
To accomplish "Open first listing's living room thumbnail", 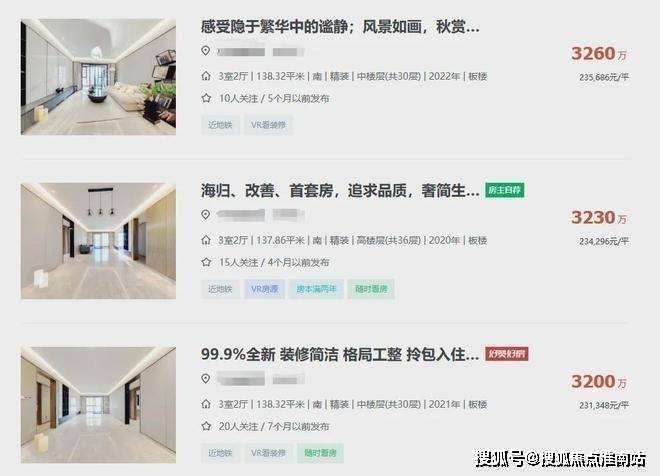I will coord(98,77).
